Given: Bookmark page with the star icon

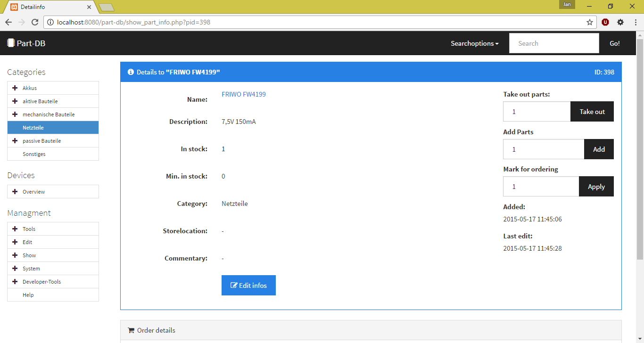Looking at the screenshot, I should (x=590, y=22).
